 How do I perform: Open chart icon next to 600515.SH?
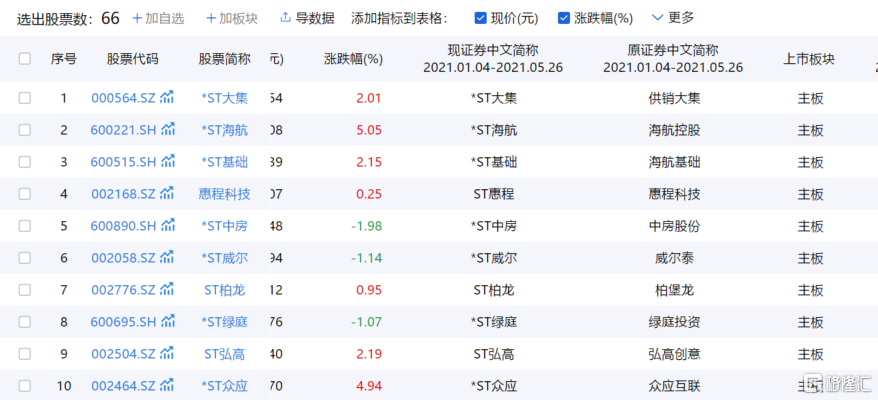pyautogui.click(x=168, y=161)
